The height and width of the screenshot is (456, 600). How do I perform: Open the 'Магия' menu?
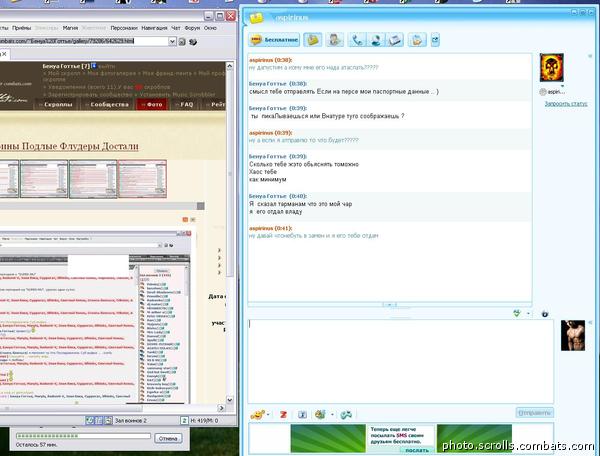[x=70, y=28]
